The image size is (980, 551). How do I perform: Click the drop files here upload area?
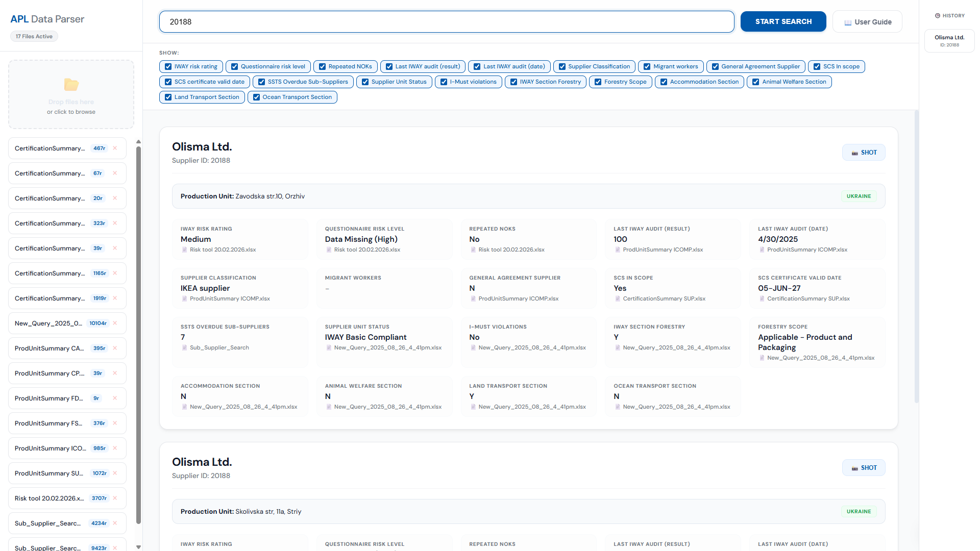coord(71,94)
